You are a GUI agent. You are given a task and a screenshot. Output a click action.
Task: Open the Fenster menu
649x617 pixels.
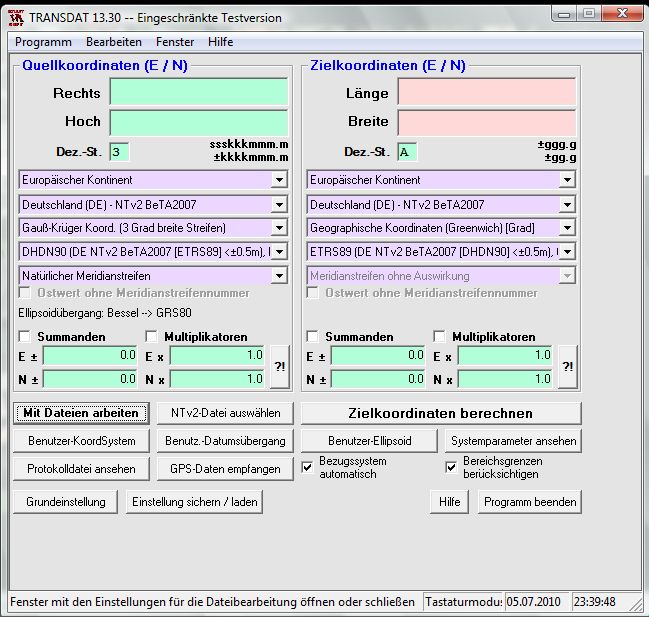pos(175,42)
